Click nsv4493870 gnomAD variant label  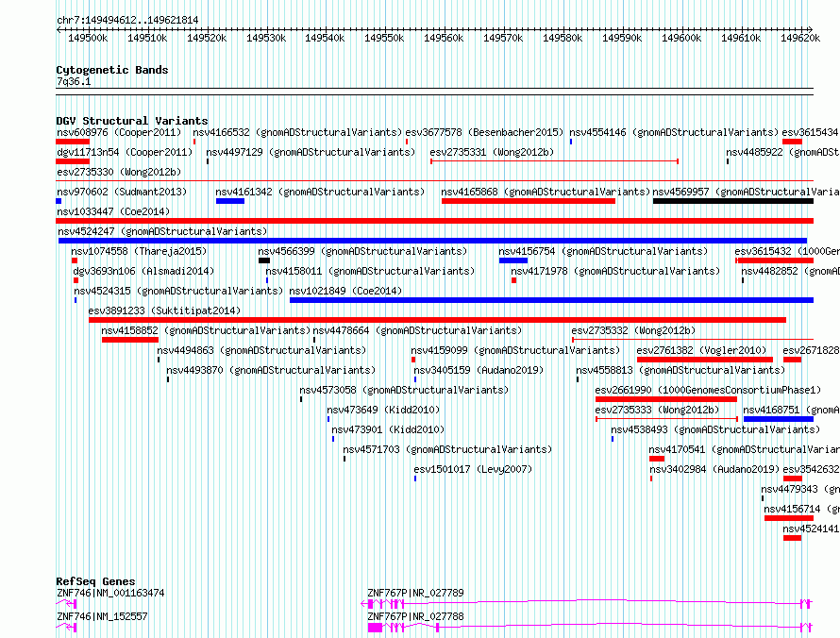(x=271, y=370)
